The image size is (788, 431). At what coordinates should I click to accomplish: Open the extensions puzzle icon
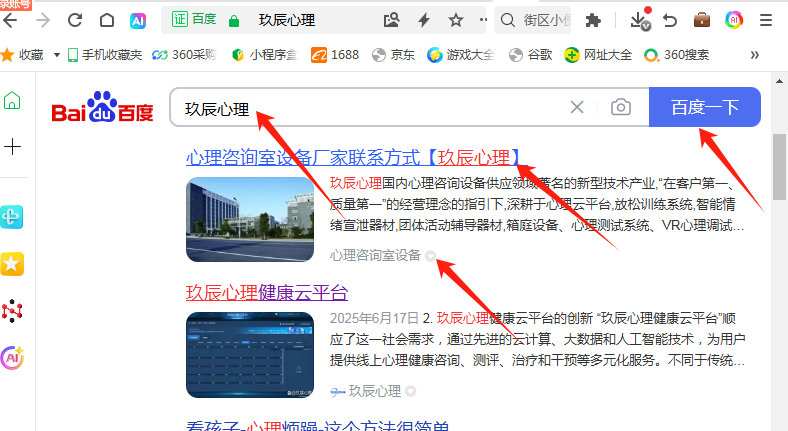(x=593, y=20)
